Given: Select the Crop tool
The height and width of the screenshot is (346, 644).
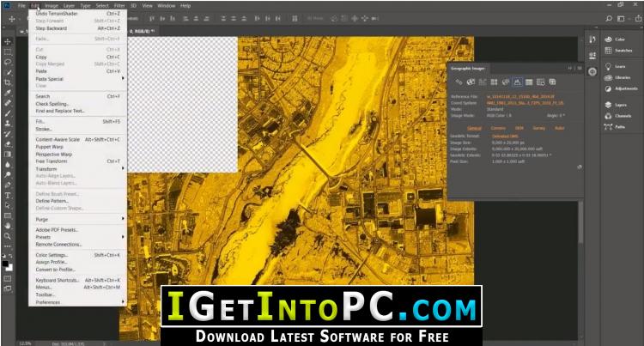Looking at the screenshot, I should pyautogui.click(x=8, y=82).
